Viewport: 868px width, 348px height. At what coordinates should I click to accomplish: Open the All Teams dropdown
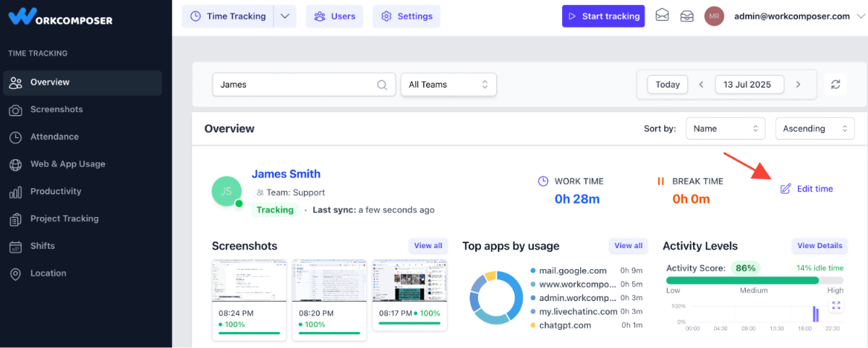point(448,85)
